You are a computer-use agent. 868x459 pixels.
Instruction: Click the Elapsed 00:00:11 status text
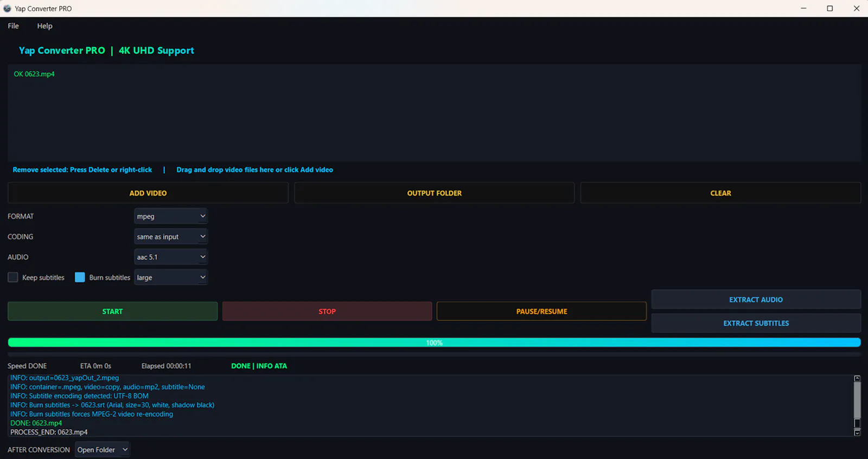point(166,366)
